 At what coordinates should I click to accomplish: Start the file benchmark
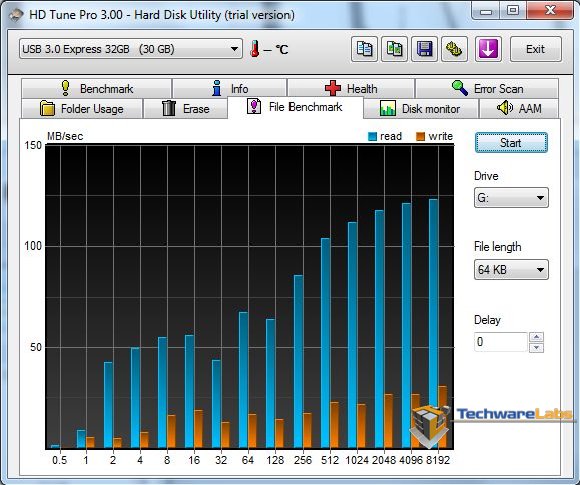point(511,143)
